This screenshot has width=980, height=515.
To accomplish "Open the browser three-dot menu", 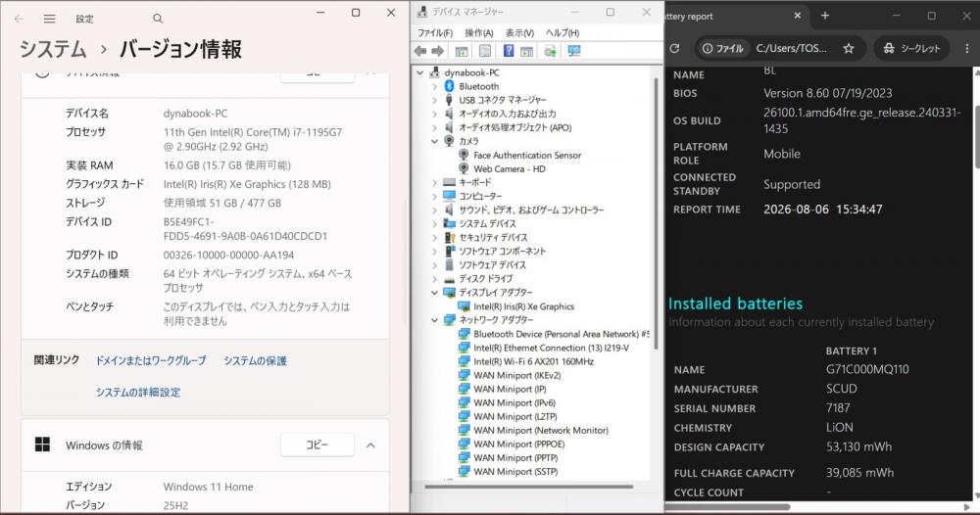I will (967, 48).
